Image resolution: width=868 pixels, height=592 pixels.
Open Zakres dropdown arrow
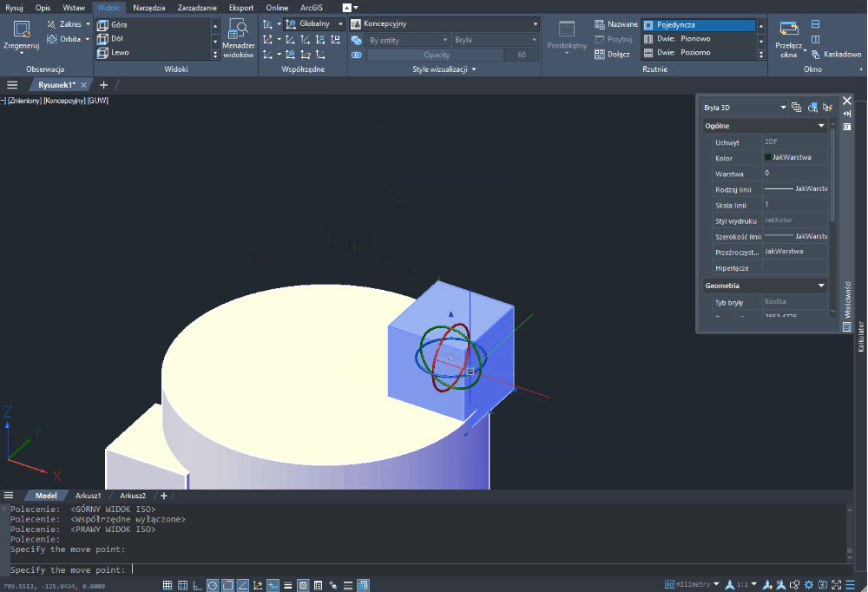click(88, 23)
